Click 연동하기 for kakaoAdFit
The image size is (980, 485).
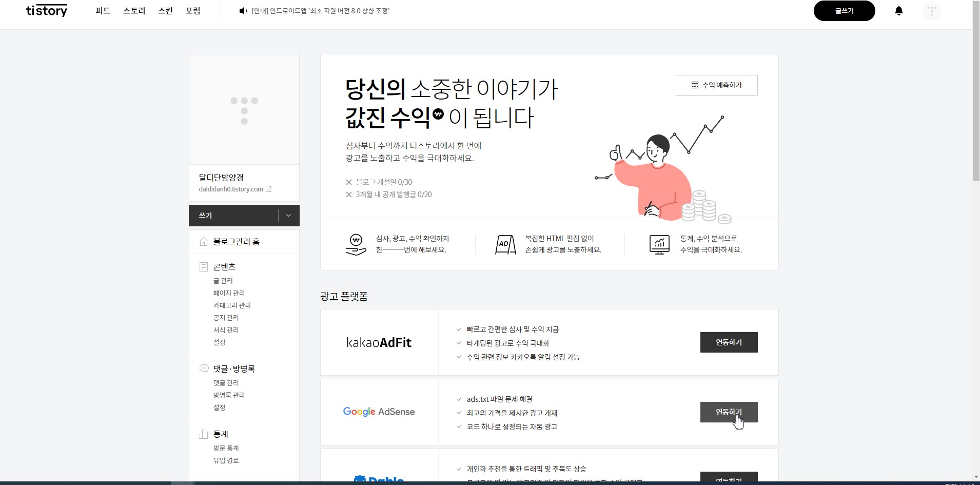(729, 342)
